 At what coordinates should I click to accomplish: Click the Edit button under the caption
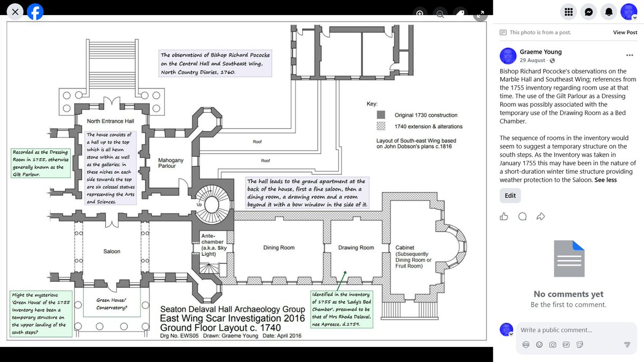(510, 196)
